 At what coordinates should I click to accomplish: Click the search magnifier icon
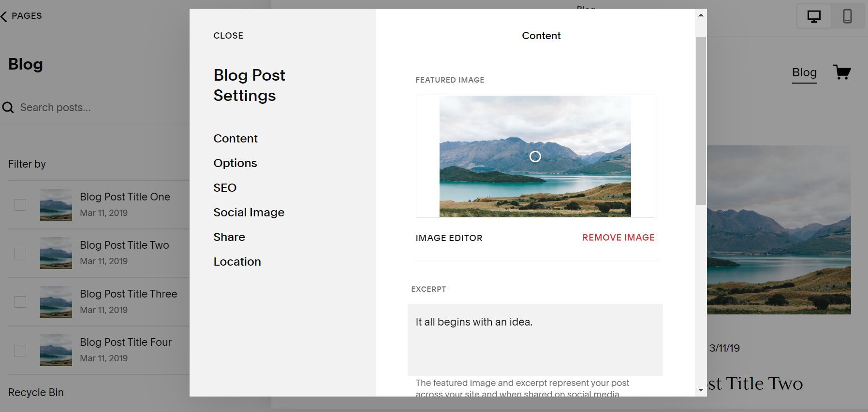8,107
